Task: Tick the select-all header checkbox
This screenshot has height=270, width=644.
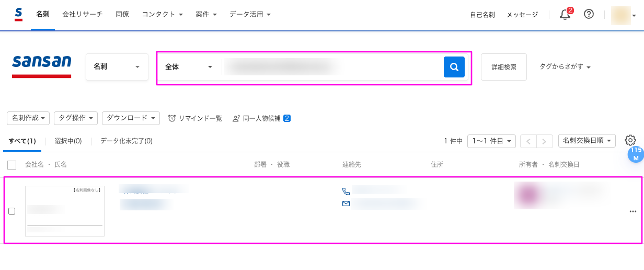Action: pyautogui.click(x=11, y=165)
